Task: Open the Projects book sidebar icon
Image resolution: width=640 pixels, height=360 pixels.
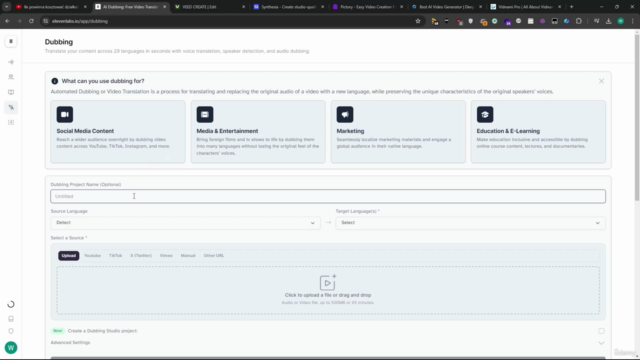Action: (11, 92)
